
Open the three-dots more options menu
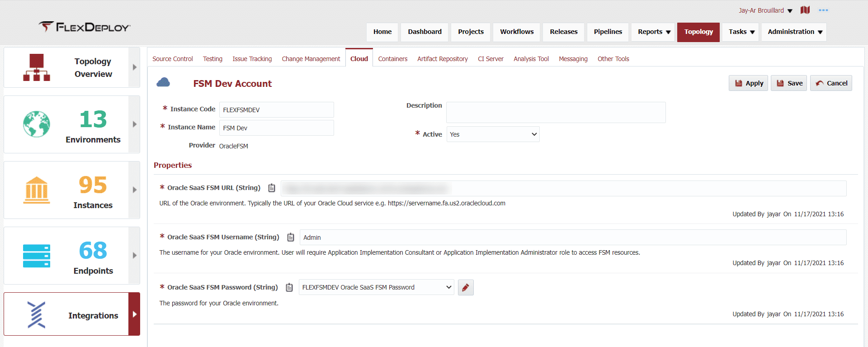pyautogui.click(x=823, y=10)
